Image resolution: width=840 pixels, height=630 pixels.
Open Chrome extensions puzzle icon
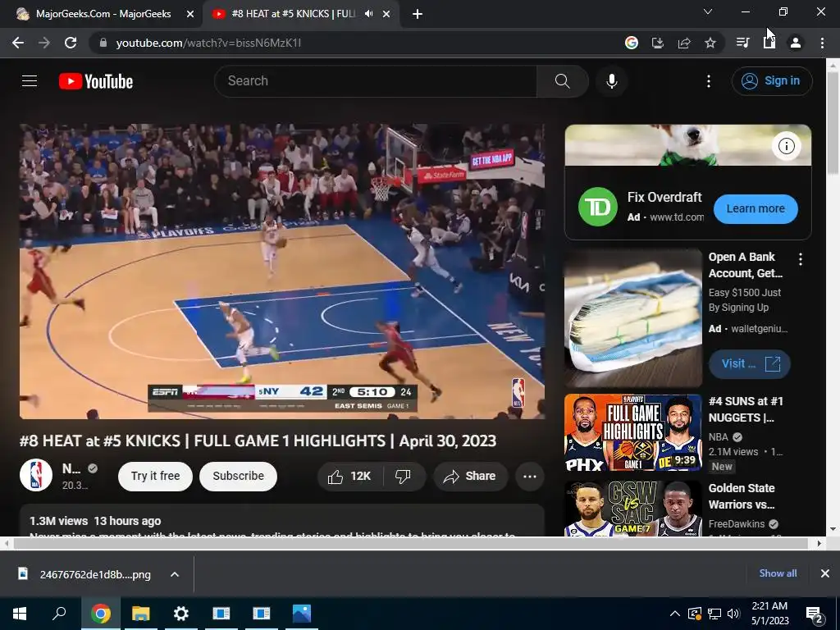769,43
